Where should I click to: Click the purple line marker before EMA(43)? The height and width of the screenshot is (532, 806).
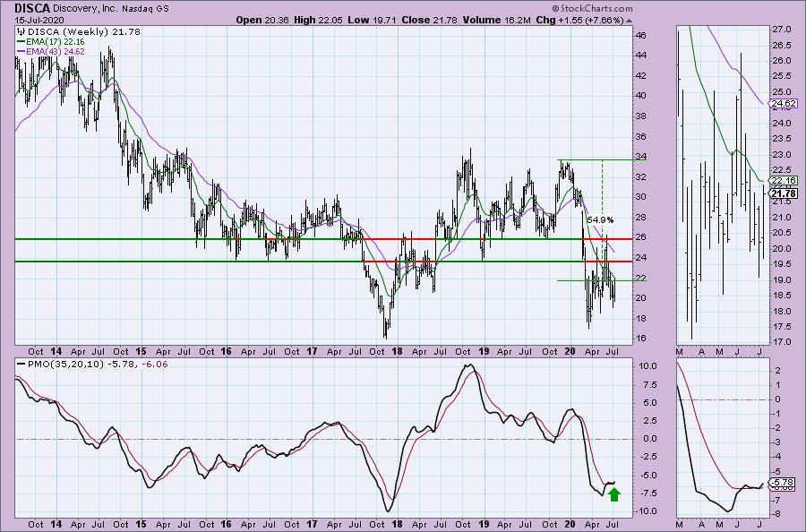coord(21,52)
